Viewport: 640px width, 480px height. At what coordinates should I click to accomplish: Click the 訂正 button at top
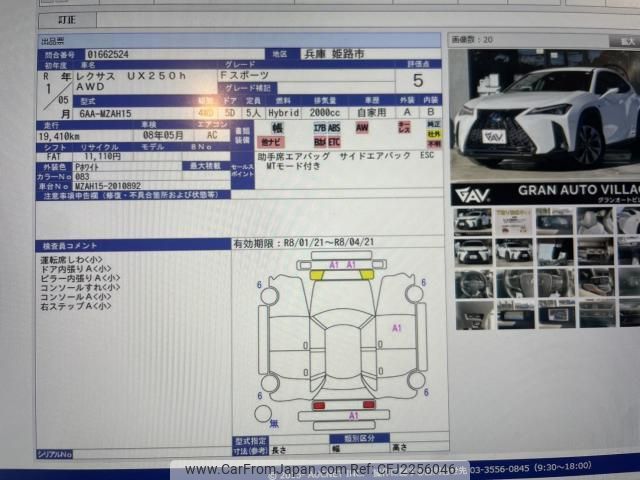click(x=66, y=19)
